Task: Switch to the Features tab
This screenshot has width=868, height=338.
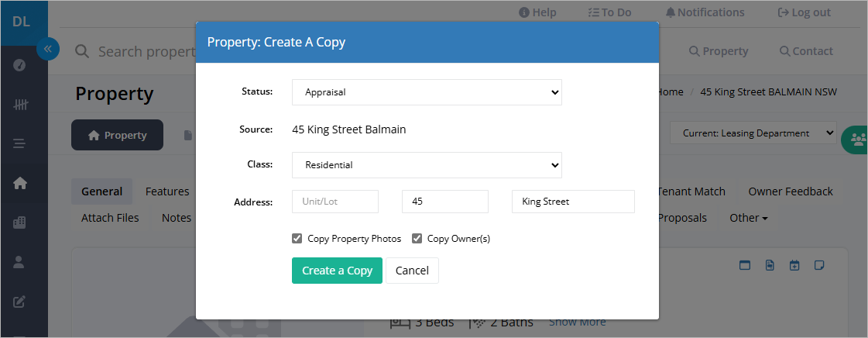Action: click(167, 191)
